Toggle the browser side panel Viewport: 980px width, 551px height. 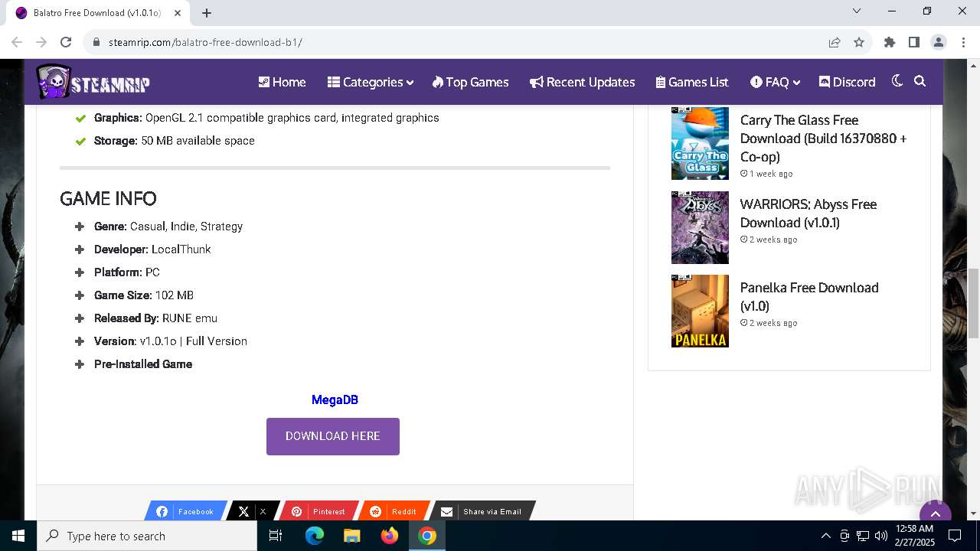click(x=914, y=42)
